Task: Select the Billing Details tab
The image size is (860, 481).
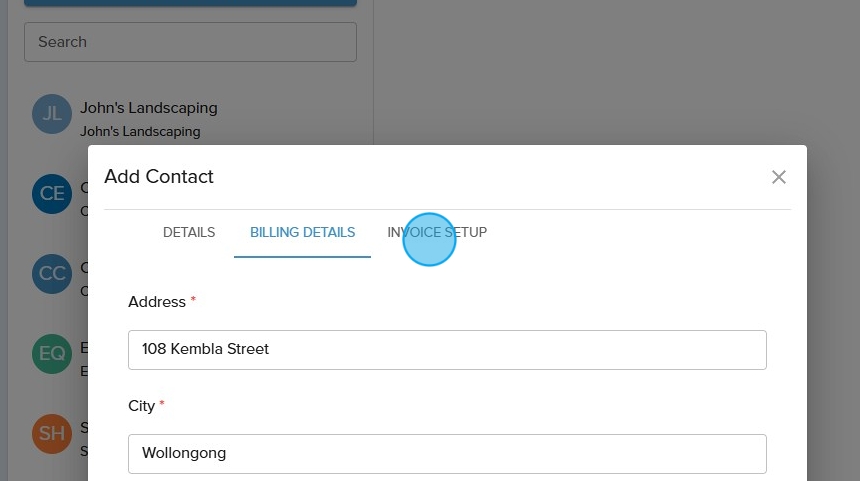Action: coord(302,232)
